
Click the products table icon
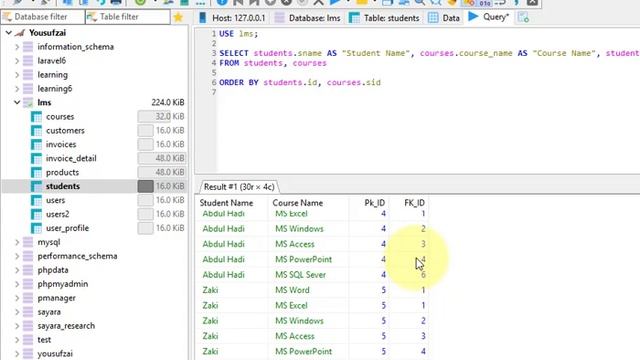36,172
